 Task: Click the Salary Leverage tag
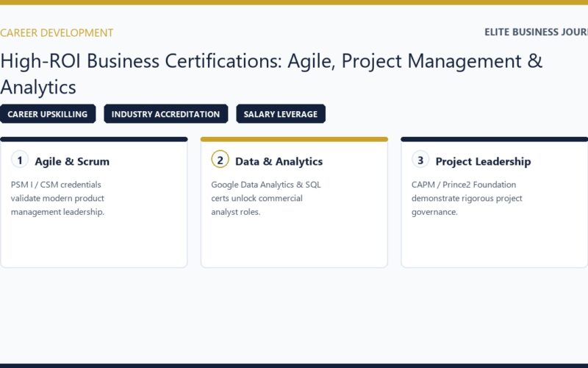[x=281, y=114]
